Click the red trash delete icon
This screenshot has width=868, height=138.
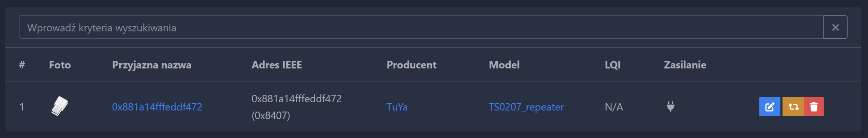point(814,107)
